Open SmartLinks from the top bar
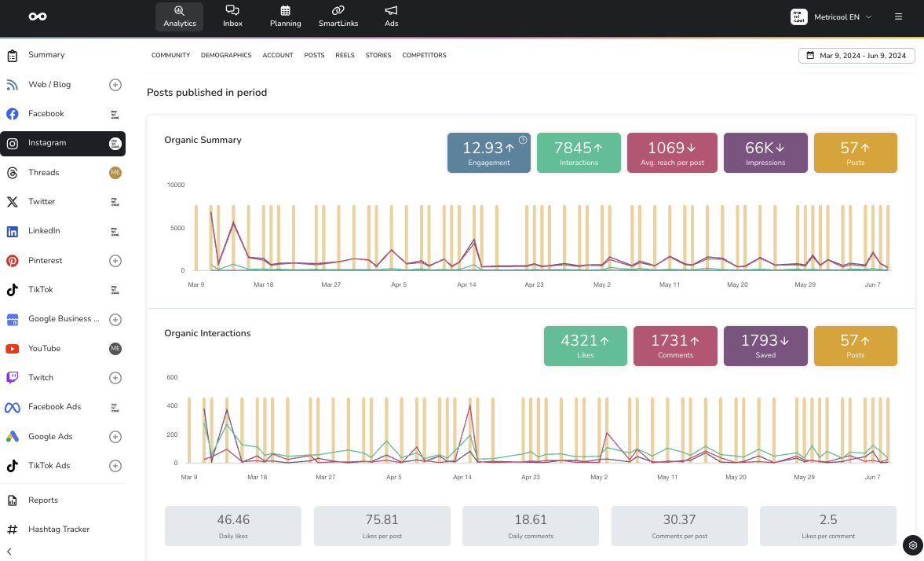 [x=338, y=16]
